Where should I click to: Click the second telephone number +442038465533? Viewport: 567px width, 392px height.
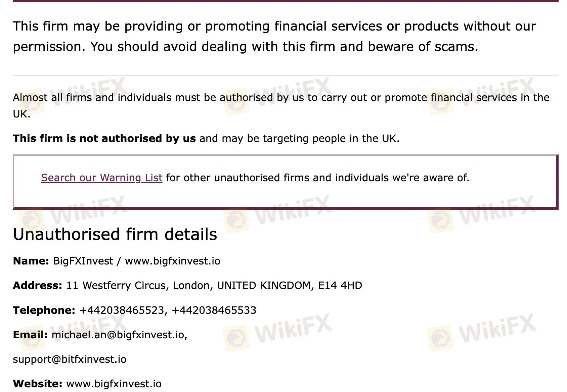tap(214, 310)
